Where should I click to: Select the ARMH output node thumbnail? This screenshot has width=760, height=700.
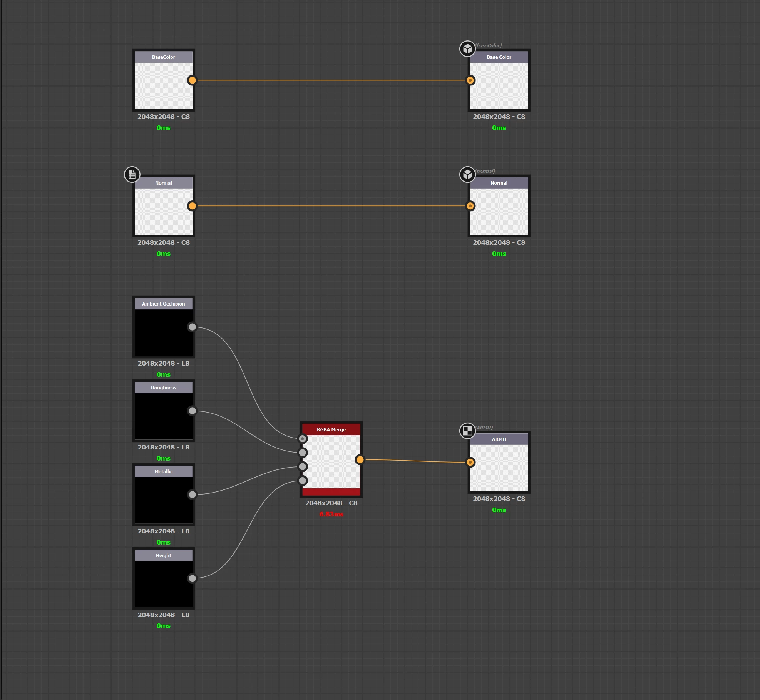pyautogui.click(x=499, y=467)
